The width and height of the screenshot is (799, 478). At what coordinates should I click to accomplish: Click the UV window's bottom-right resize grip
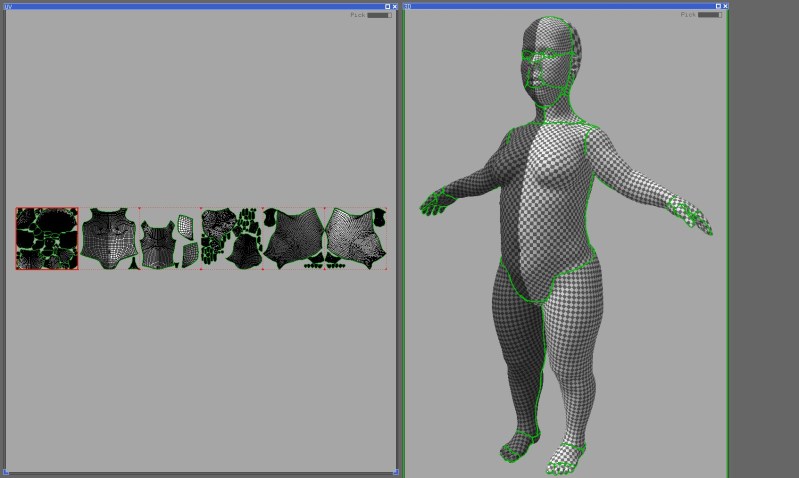395,471
